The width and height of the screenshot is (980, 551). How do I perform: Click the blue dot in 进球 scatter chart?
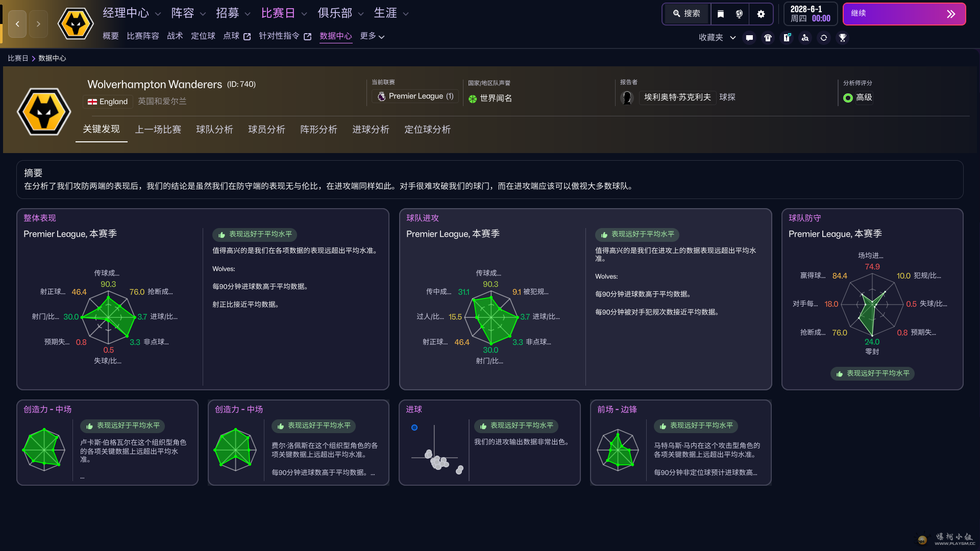(414, 428)
